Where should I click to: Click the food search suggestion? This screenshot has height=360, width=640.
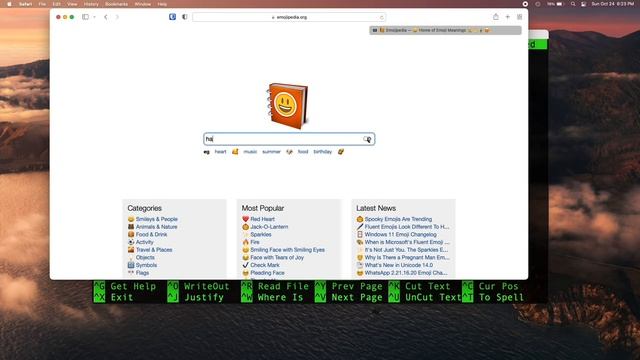pyautogui.click(x=303, y=152)
